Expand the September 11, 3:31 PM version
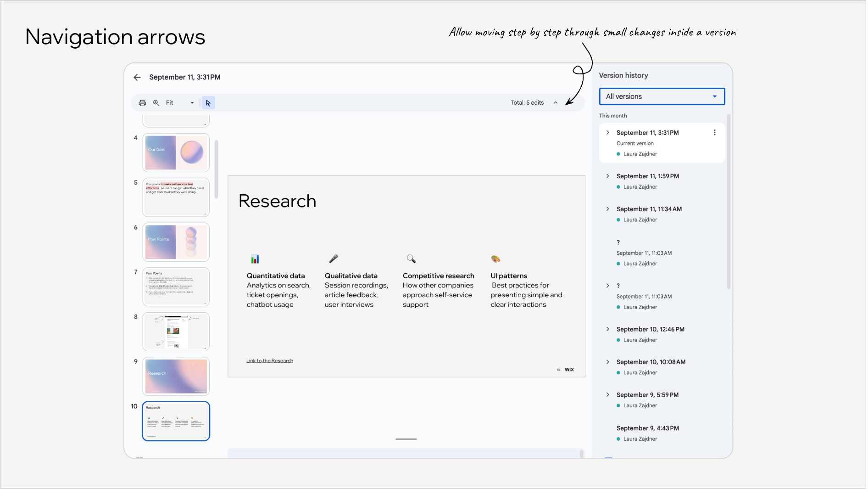Viewport: 868px width, 489px height. tap(608, 133)
